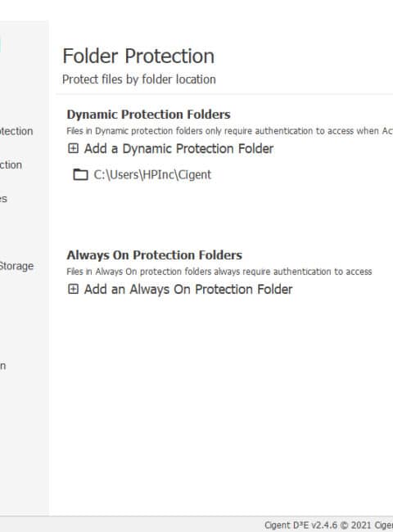
Task: Open the bottom sidebar item ending in 'n'
Action: point(2,366)
